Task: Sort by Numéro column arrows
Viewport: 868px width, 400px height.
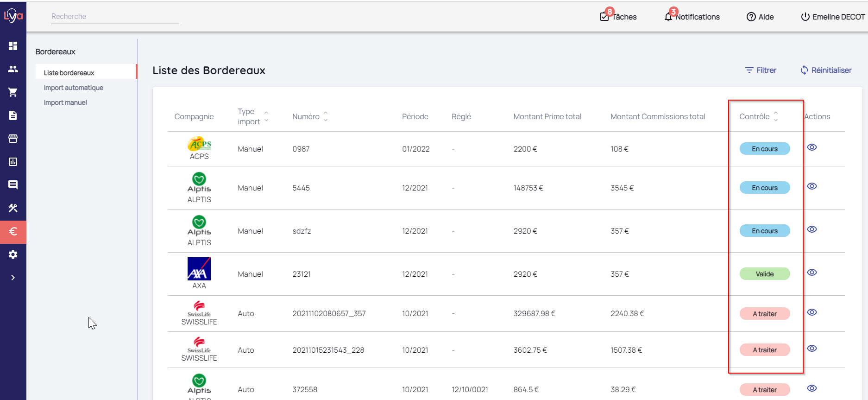Action: pos(326,116)
